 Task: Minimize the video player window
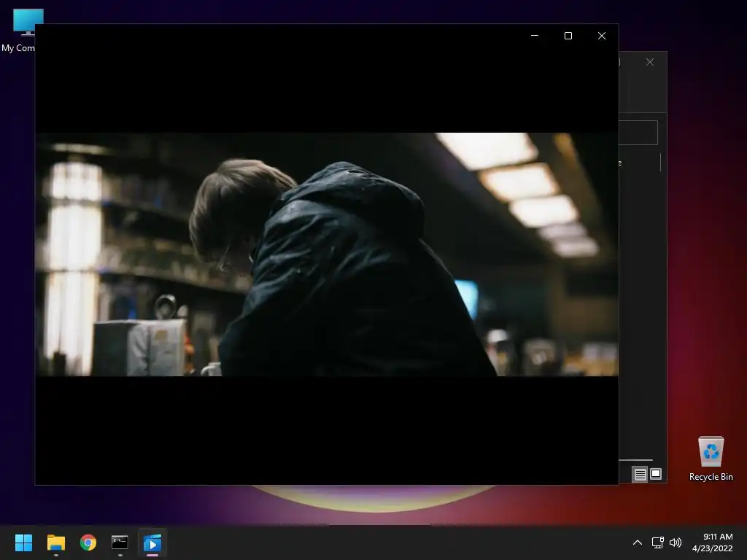click(535, 36)
